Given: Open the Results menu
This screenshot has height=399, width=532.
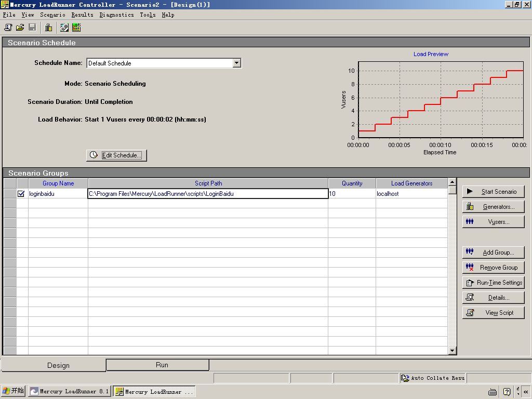Looking at the screenshot, I should coord(83,15).
